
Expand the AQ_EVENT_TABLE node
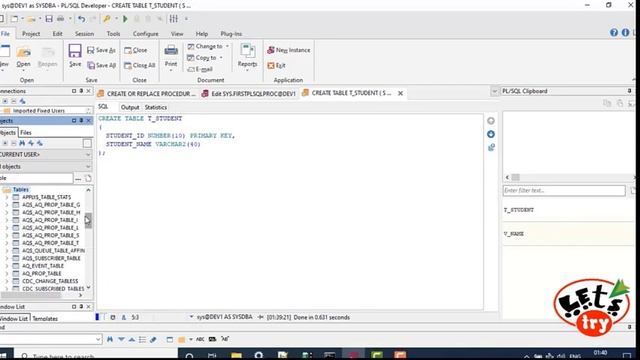pyautogui.click(x=7, y=266)
